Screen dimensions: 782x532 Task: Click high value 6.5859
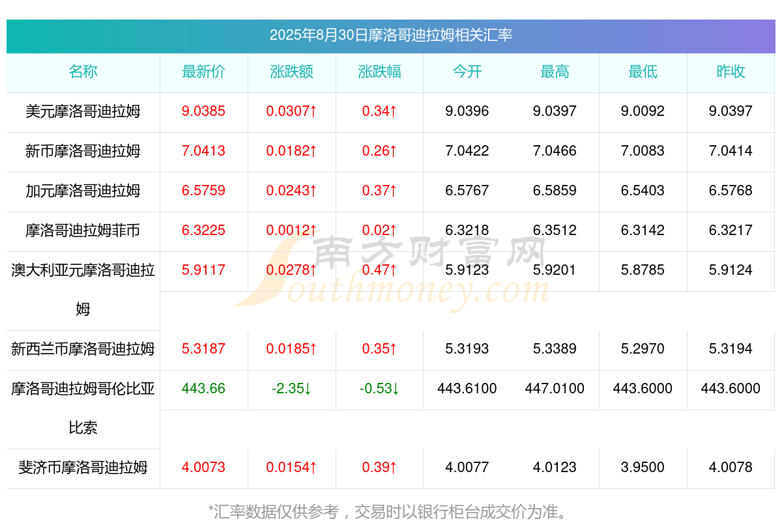coord(555,191)
